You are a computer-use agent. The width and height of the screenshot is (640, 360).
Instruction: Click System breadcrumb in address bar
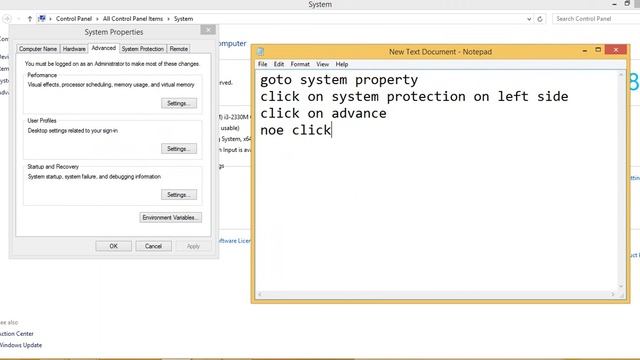183,19
